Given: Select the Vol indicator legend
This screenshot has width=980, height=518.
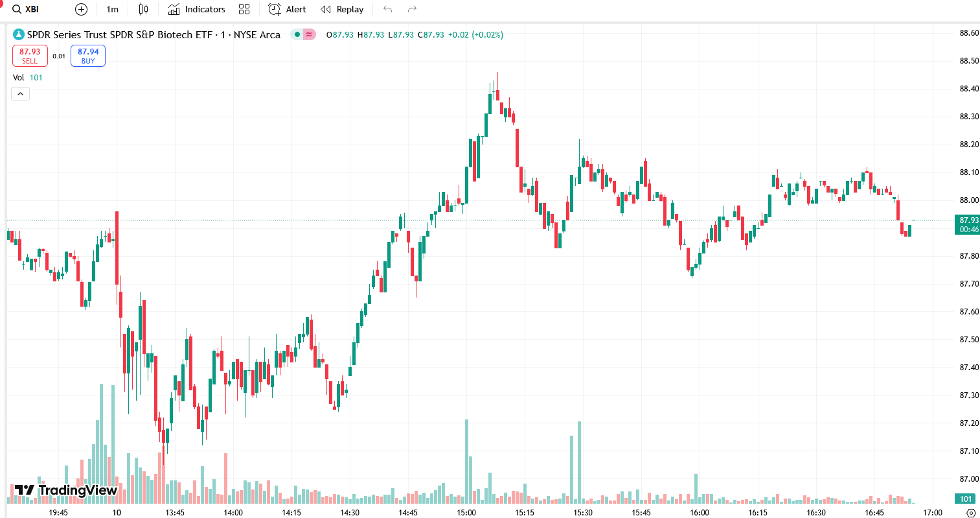Looking at the screenshot, I should pos(27,77).
